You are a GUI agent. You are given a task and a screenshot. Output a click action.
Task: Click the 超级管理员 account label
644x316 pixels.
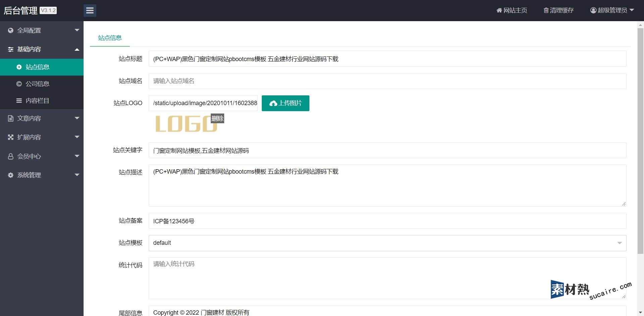coord(612,10)
